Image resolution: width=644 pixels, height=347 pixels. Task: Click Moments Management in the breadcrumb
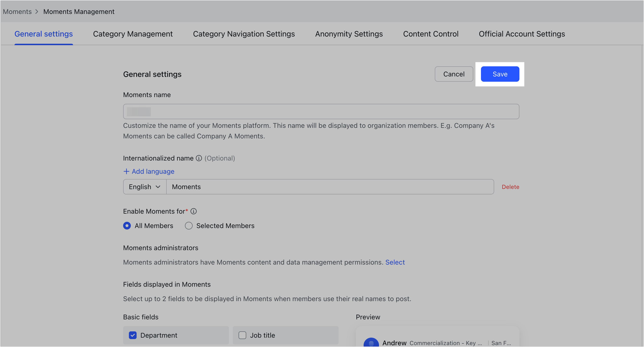[79, 12]
